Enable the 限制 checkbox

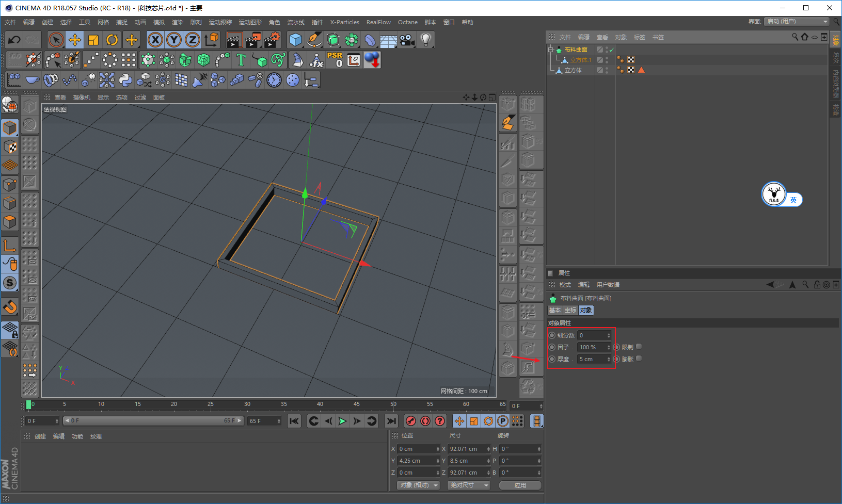(x=639, y=347)
